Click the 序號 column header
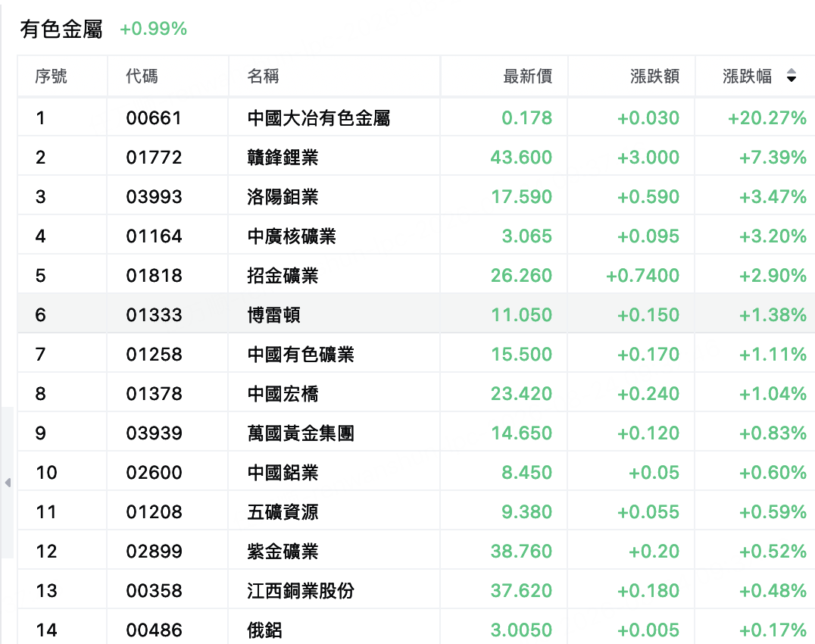The width and height of the screenshot is (815, 644). (x=51, y=77)
